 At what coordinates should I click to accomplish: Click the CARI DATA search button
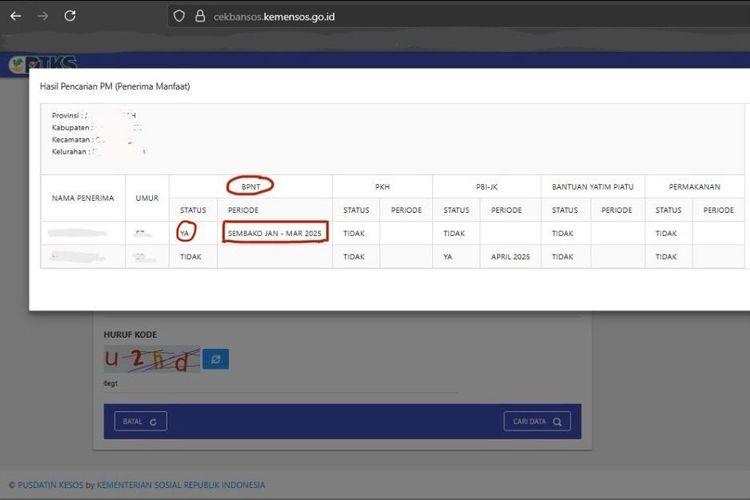pyautogui.click(x=537, y=421)
